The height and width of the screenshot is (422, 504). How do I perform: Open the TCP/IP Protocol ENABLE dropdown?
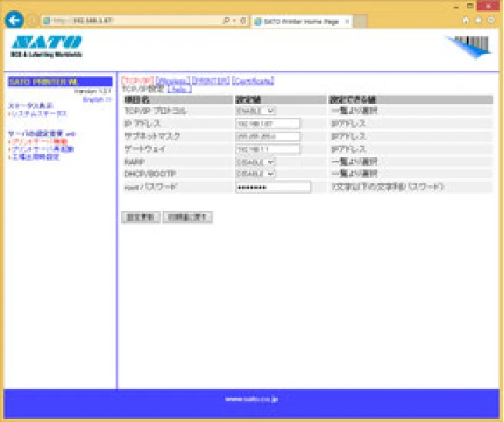pos(256,111)
